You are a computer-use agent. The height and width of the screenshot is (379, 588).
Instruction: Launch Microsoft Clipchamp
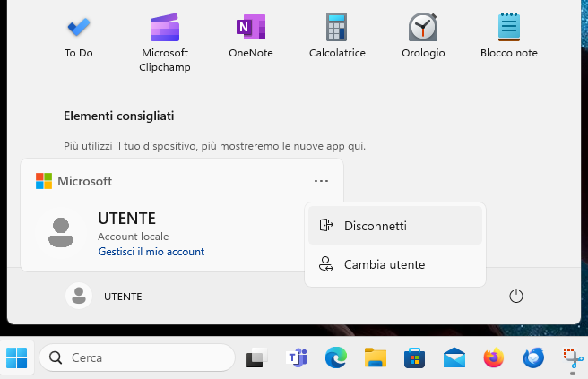pos(165,42)
